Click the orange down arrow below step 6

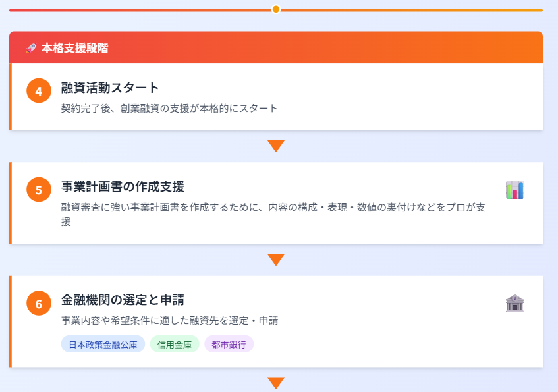tap(276, 382)
